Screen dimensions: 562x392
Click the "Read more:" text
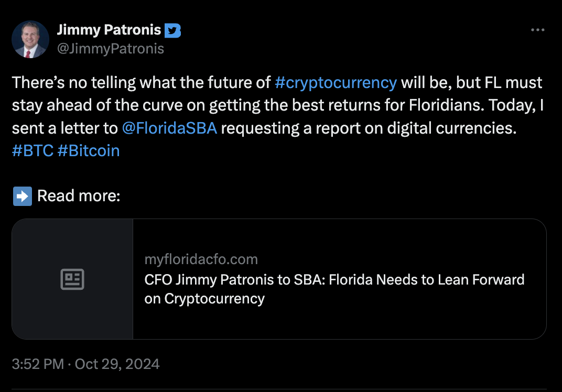79,196
